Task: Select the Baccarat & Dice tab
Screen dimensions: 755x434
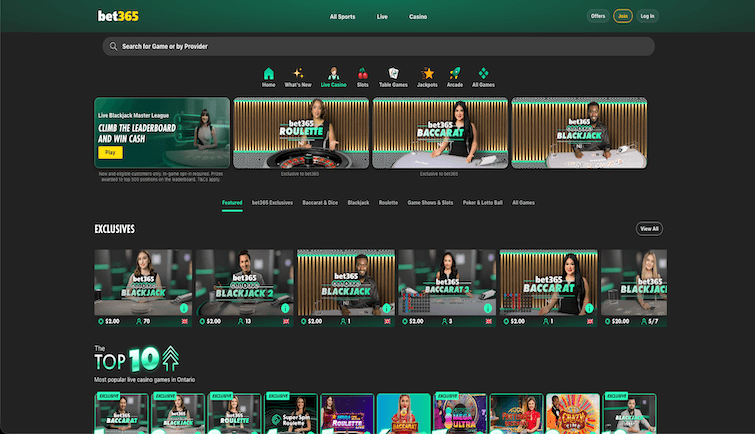Action: pyautogui.click(x=320, y=203)
